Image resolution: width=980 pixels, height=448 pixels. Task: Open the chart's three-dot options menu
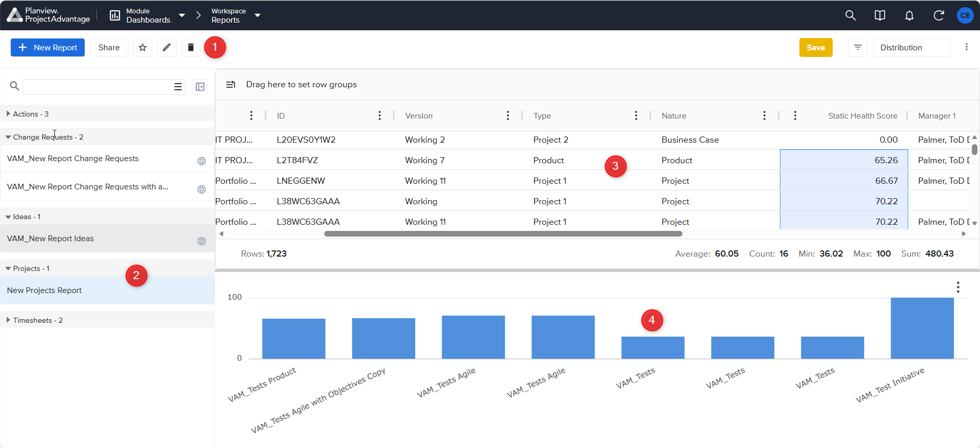(958, 287)
